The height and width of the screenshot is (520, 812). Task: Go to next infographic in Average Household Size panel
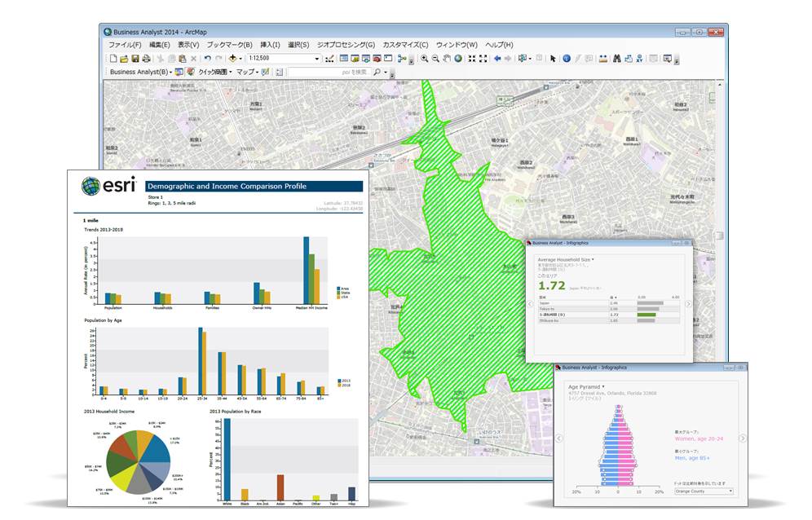click(688, 304)
